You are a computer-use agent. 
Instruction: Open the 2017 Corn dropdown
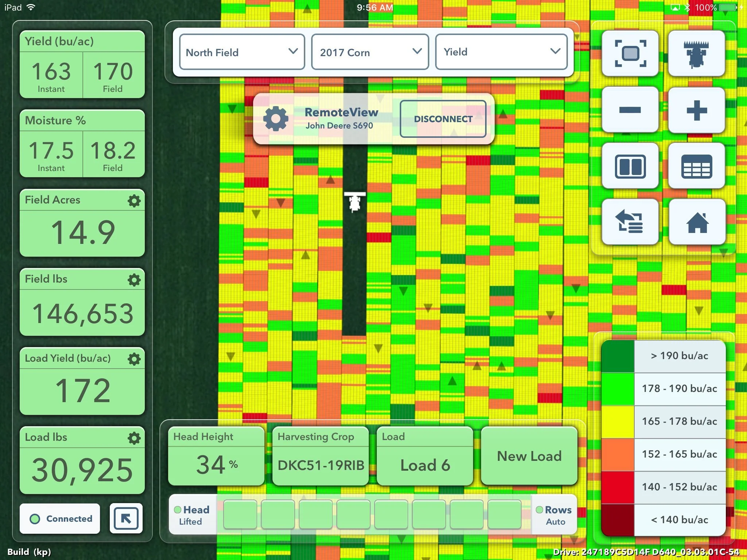[x=369, y=52]
